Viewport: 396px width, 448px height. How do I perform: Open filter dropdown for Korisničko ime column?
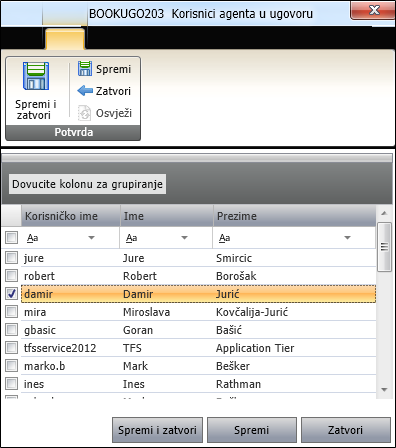[x=91, y=238]
